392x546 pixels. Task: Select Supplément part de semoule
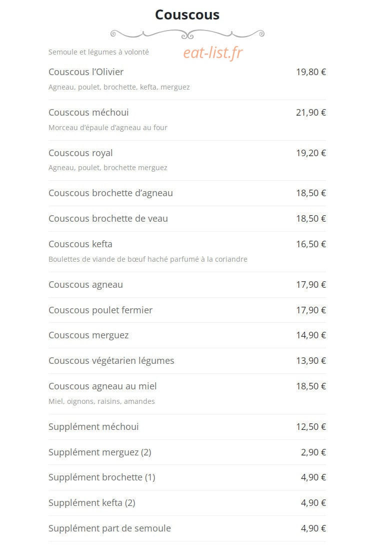point(187,528)
